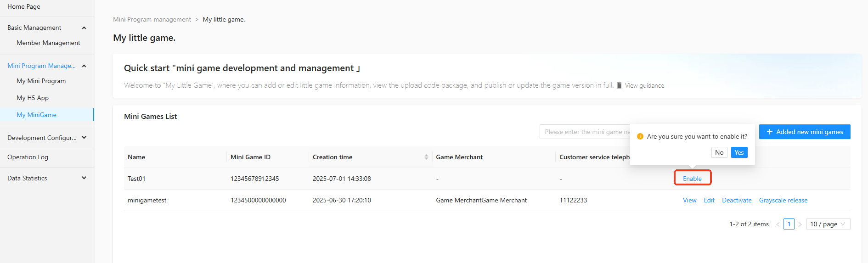Click Added new mini games button
The height and width of the screenshot is (263, 868).
tap(805, 132)
